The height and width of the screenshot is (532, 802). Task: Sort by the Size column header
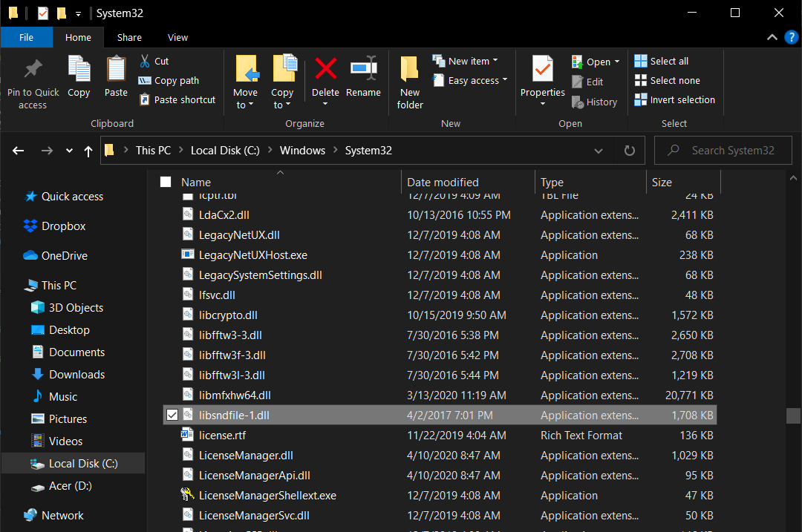(683, 182)
